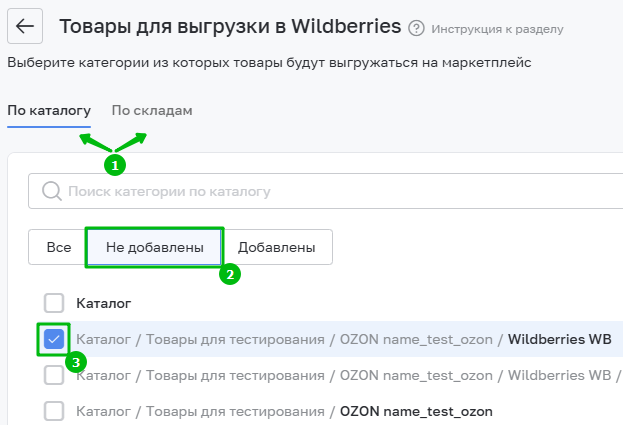Select the bold "Wildberries WB" category path
623x425 pixels.
[x=559, y=339]
